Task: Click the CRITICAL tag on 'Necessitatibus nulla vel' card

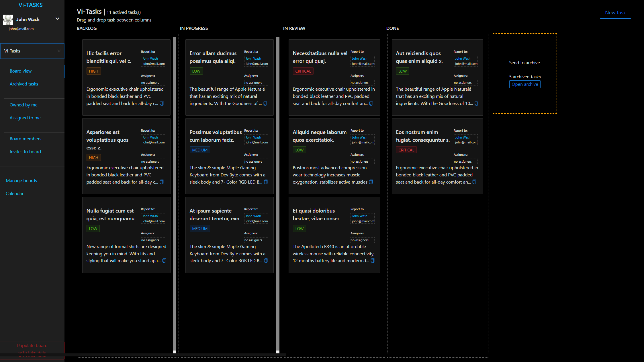Action: [303, 71]
